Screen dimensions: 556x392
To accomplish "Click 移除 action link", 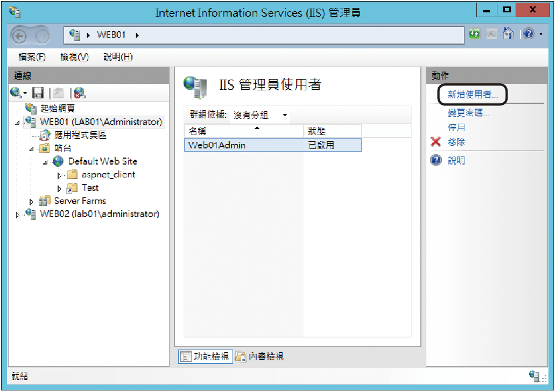I will 456,142.
